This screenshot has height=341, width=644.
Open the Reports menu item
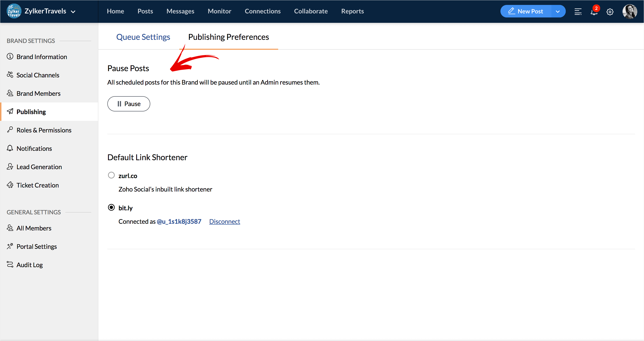352,11
